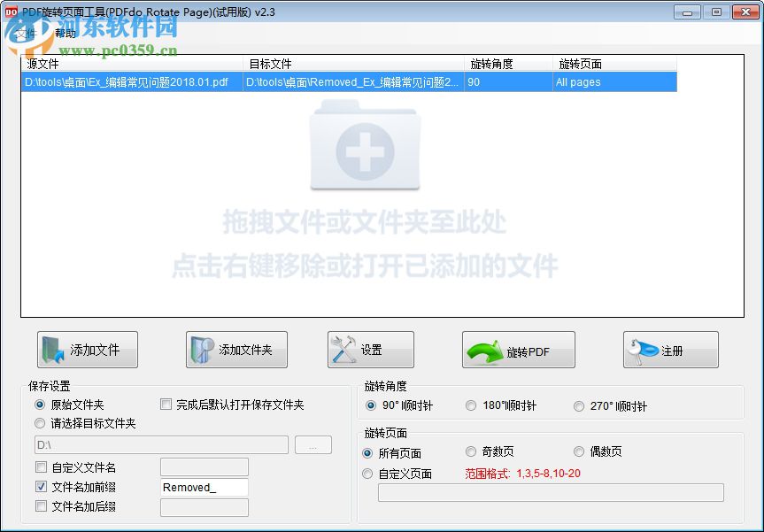
Task: Uncheck the 文件名加前缀 checkbox
Action: (41, 486)
